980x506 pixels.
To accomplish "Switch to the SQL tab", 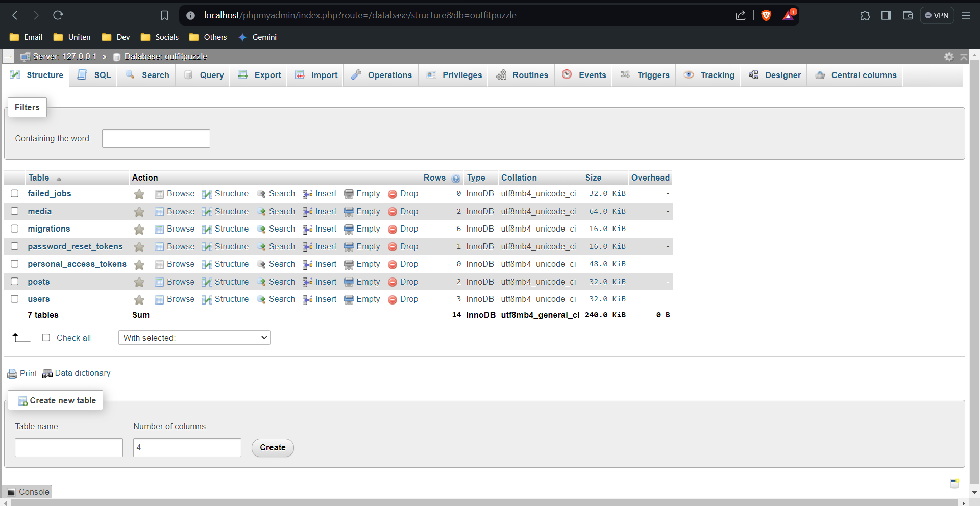I will click(x=93, y=75).
